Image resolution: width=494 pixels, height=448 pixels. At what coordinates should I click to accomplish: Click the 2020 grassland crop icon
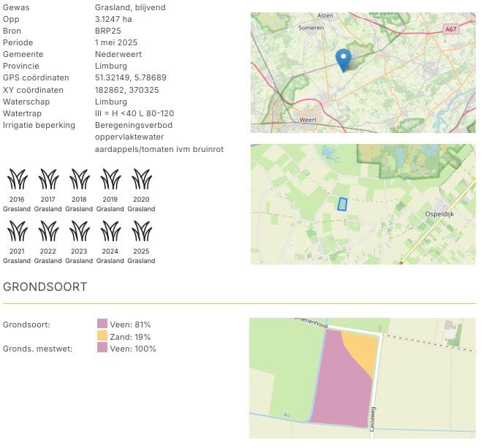(142, 179)
